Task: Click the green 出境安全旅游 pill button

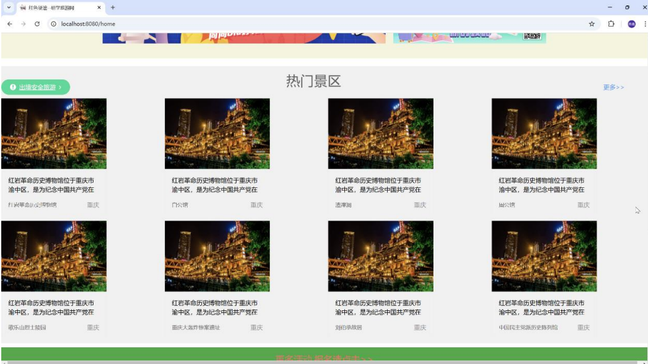Action: click(36, 87)
